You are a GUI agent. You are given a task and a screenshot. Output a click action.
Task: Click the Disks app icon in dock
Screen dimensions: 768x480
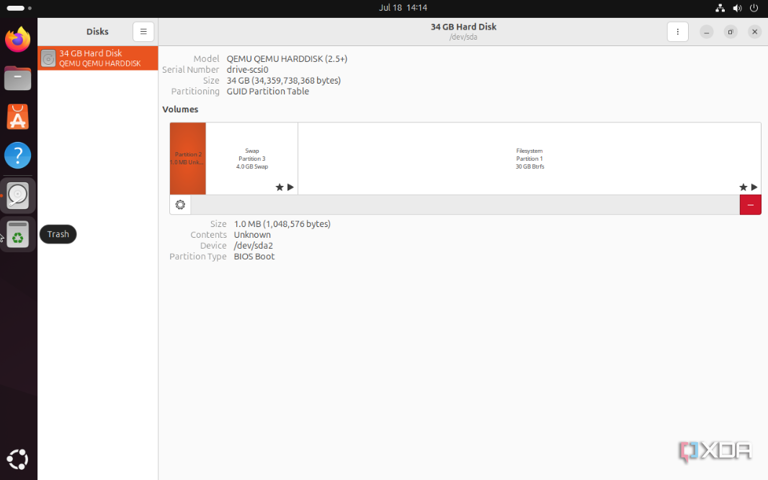18,195
